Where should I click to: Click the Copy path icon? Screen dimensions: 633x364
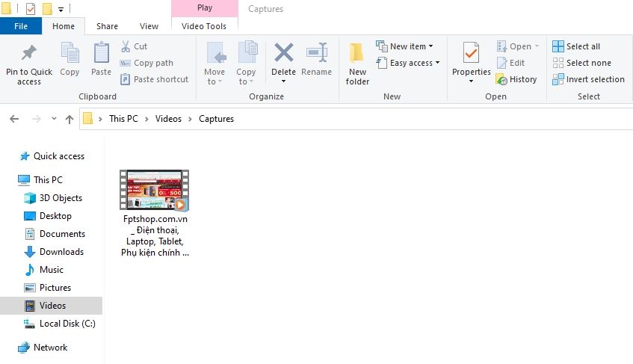click(125, 63)
